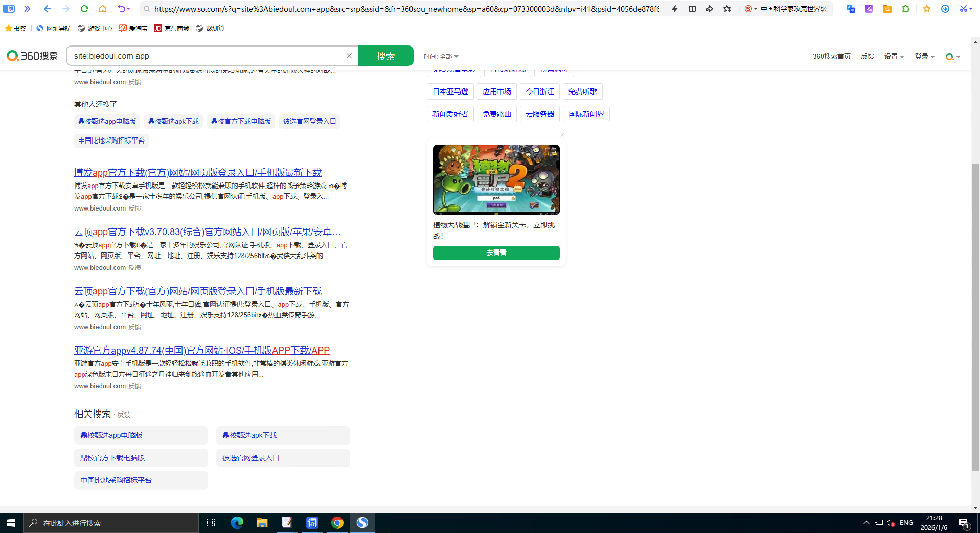
Task: Expand the 时间: 全部 time filter
Action: coord(441,56)
